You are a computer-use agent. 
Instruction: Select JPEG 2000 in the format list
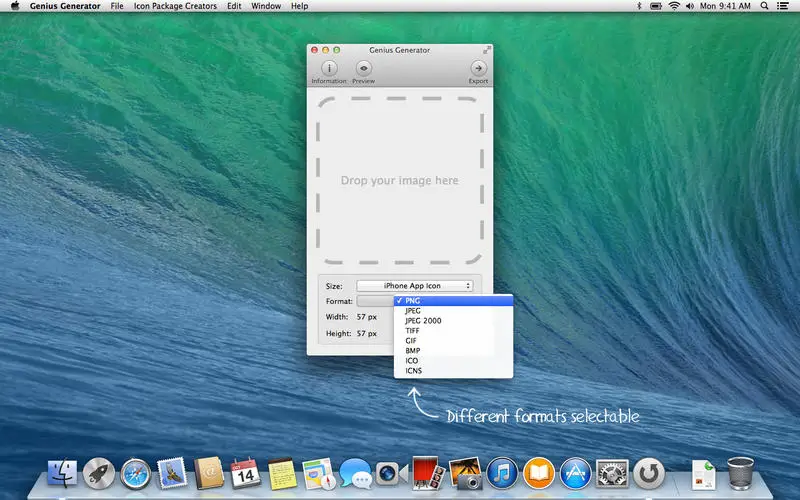pos(453,320)
